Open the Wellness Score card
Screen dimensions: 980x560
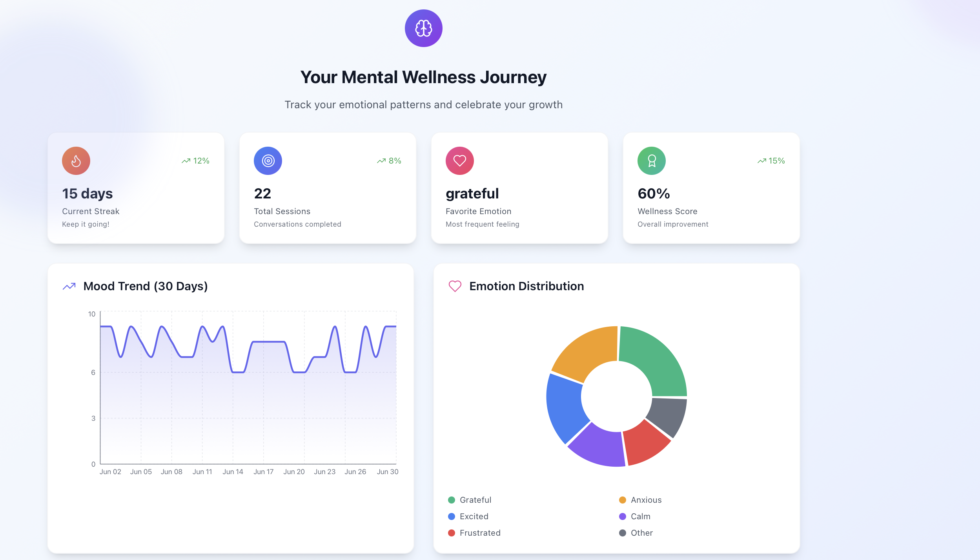click(x=711, y=188)
